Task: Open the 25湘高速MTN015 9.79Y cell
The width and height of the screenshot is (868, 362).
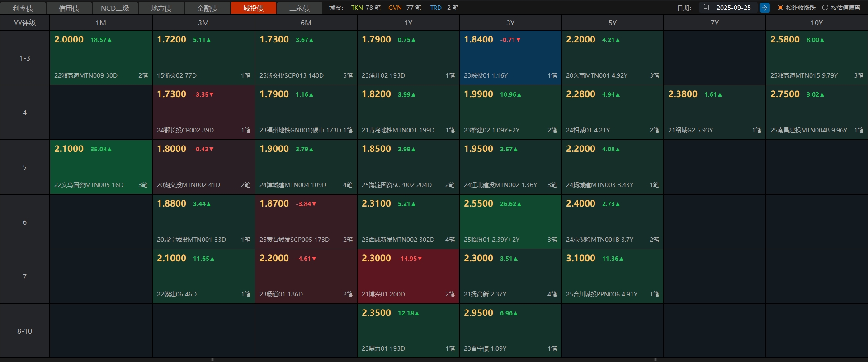Action: [x=816, y=58]
